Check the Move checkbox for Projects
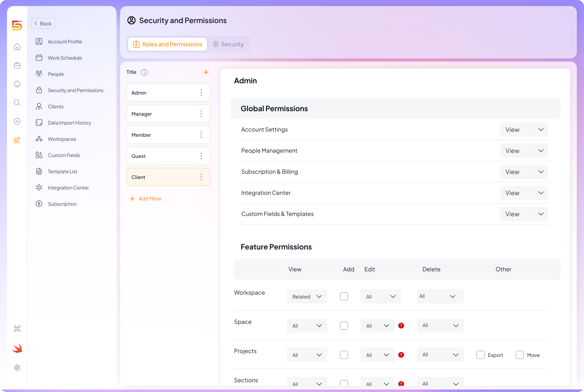 tap(520, 355)
